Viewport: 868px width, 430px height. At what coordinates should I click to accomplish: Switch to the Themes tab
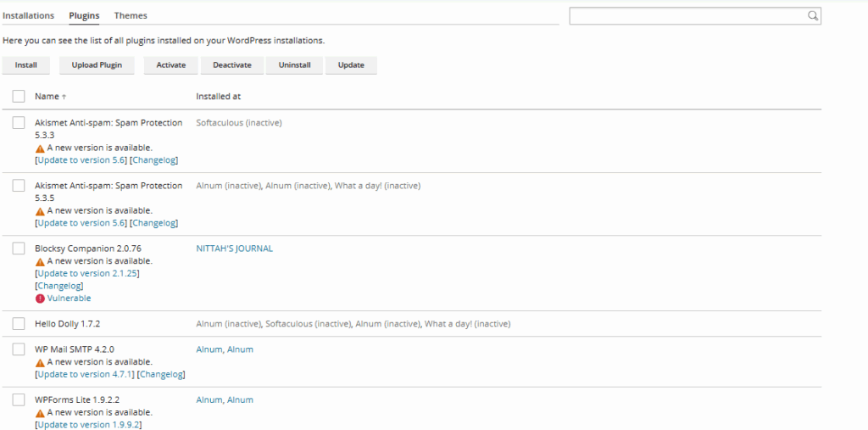[x=131, y=15]
